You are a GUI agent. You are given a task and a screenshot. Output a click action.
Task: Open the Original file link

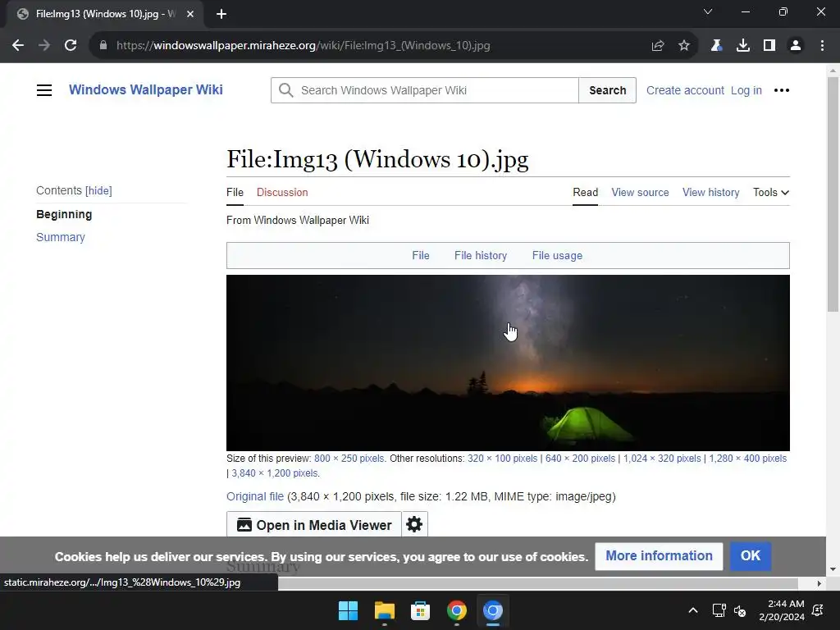tap(255, 496)
